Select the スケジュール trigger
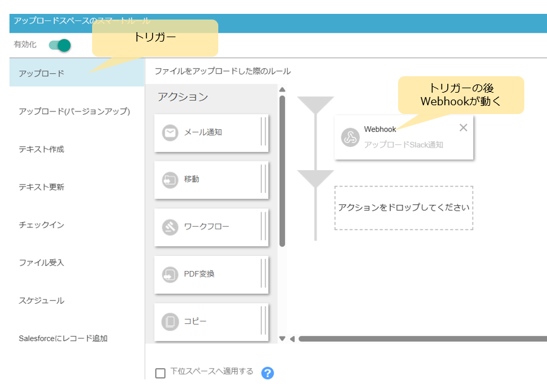 coord(42,301)
